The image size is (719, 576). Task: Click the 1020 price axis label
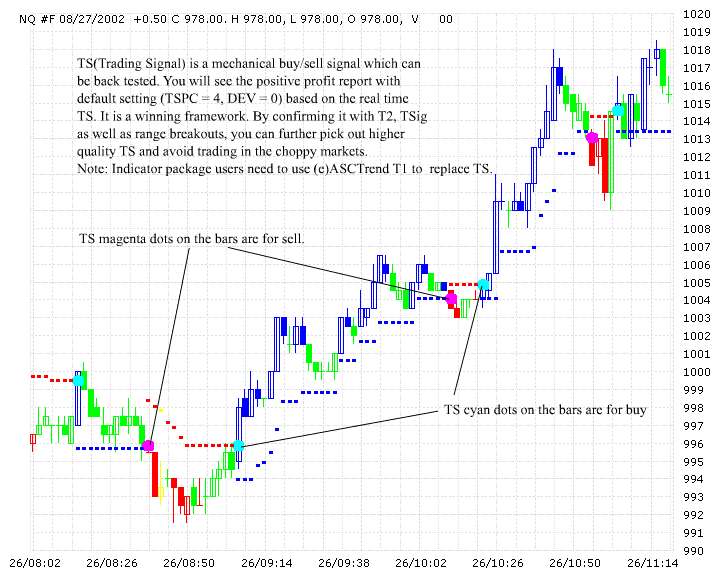tap(697, 15)
